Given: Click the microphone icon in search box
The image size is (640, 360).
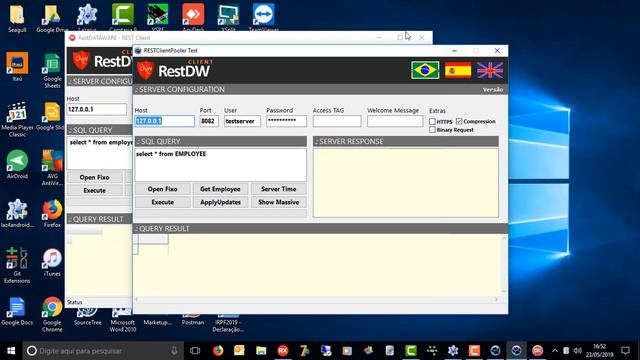Looking at the screenshot, I should pos(174,351).
